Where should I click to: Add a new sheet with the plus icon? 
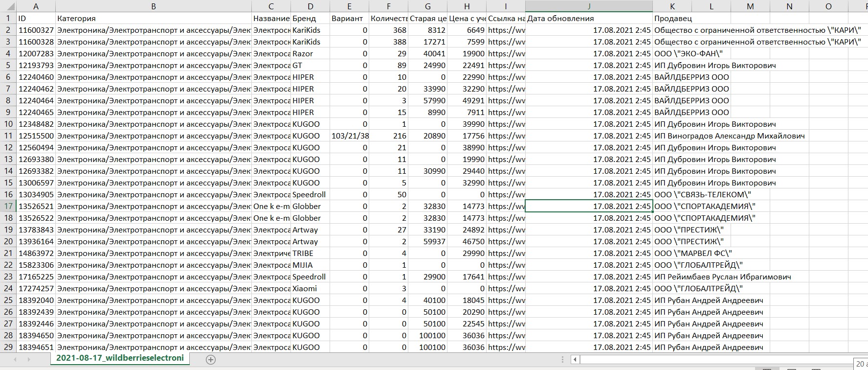tap(211, 360)
